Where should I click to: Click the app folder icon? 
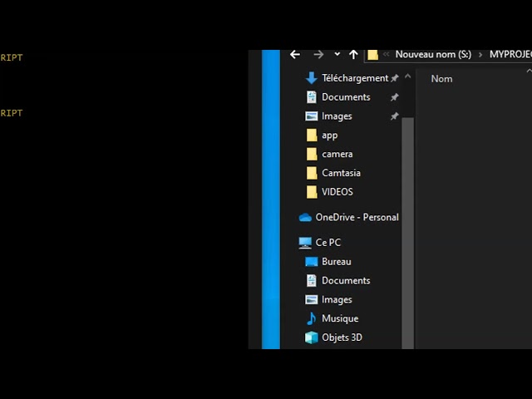(312, 135)
